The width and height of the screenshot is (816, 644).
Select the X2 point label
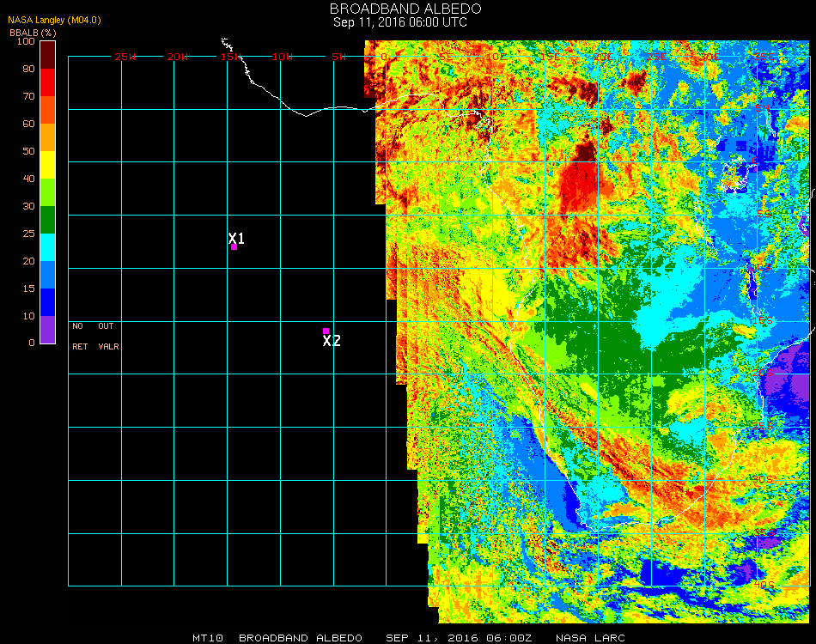point(332,341)
